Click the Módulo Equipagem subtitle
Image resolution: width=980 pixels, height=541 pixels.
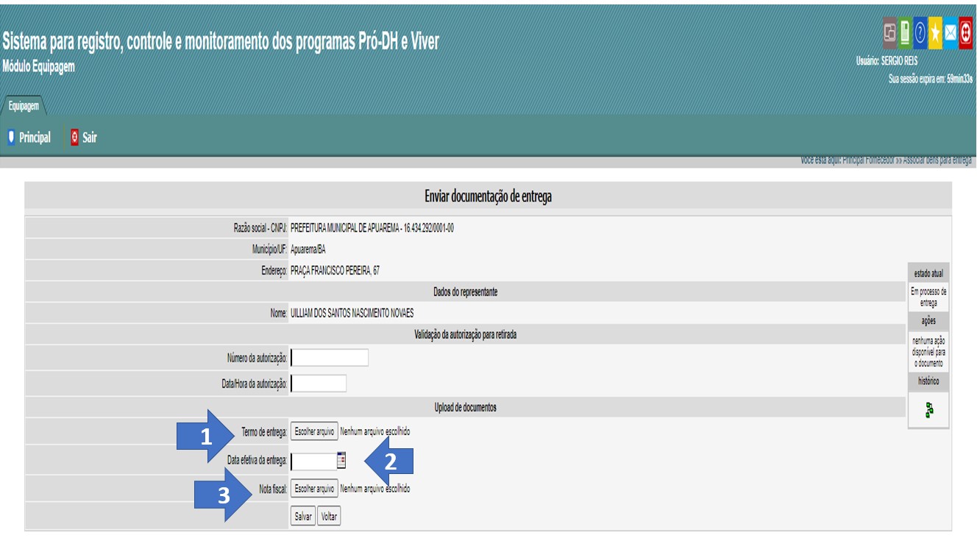tap(38, 66)
